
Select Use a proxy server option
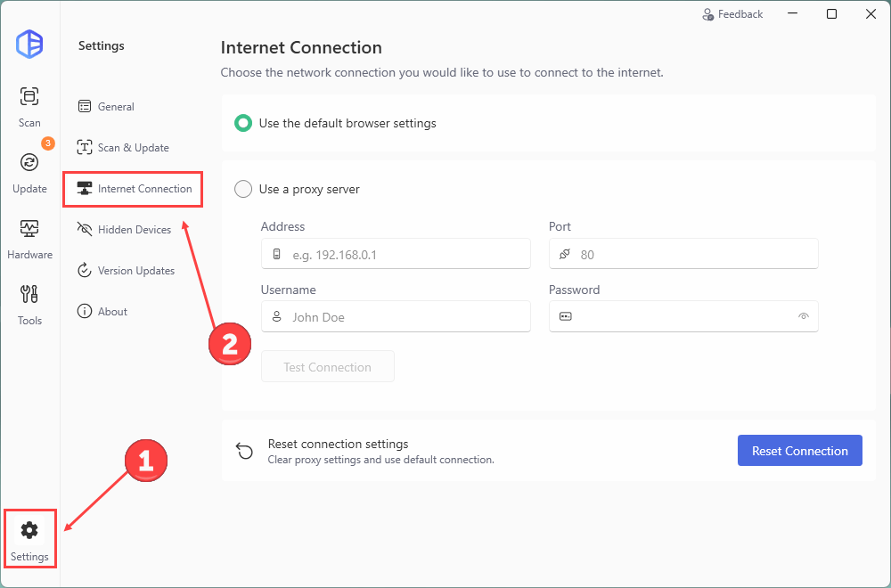coord(243,189)
